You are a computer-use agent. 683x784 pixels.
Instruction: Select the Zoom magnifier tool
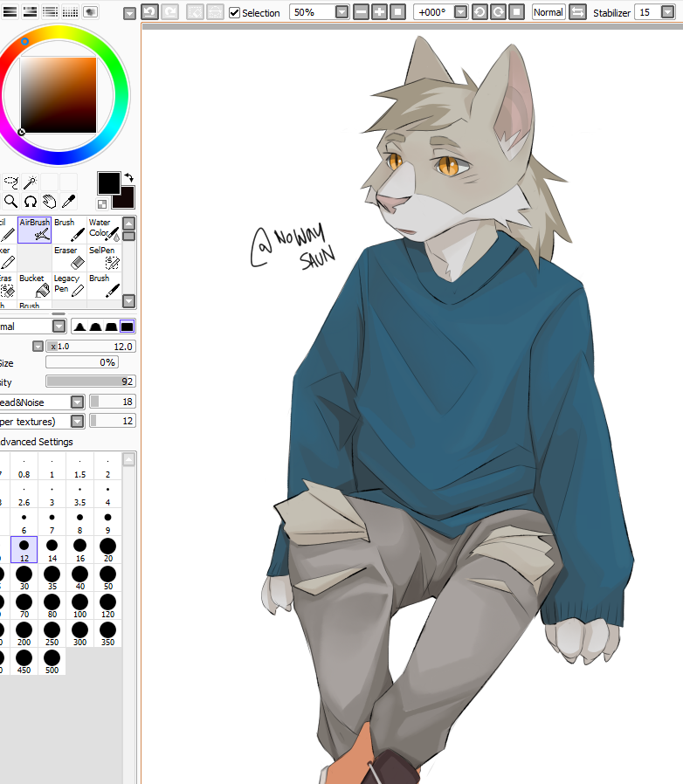click(10, 202)
